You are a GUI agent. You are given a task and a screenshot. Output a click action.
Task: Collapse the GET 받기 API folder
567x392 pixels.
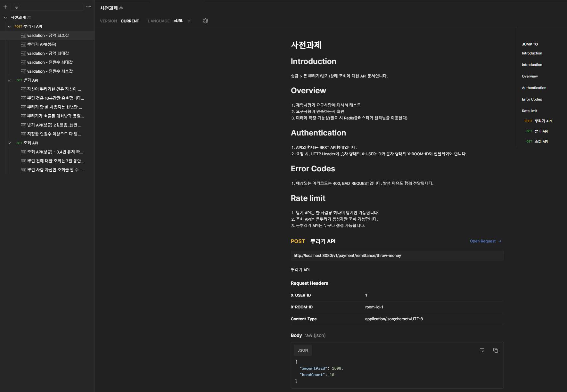9,80
